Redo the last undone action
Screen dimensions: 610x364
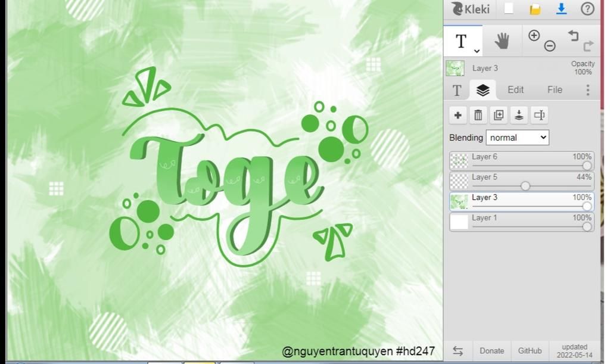click(x=588, y=46)
